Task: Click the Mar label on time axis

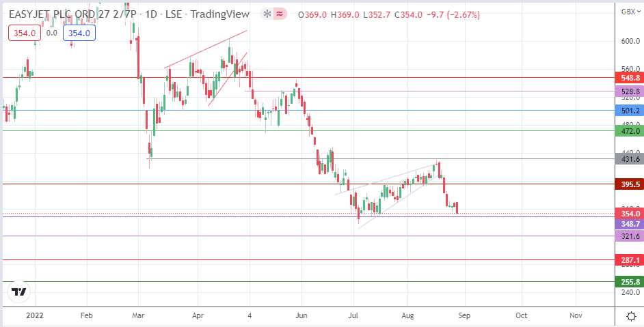Action: pos(138,315)
